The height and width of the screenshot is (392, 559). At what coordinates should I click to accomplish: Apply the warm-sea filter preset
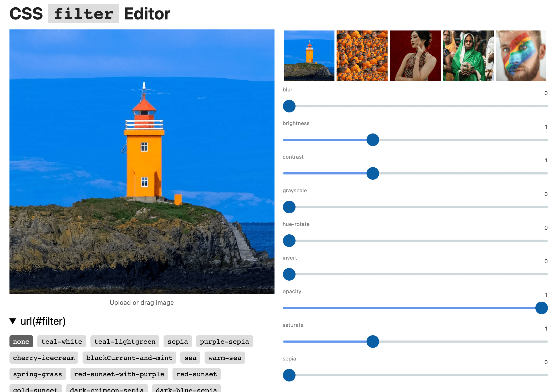225,358
